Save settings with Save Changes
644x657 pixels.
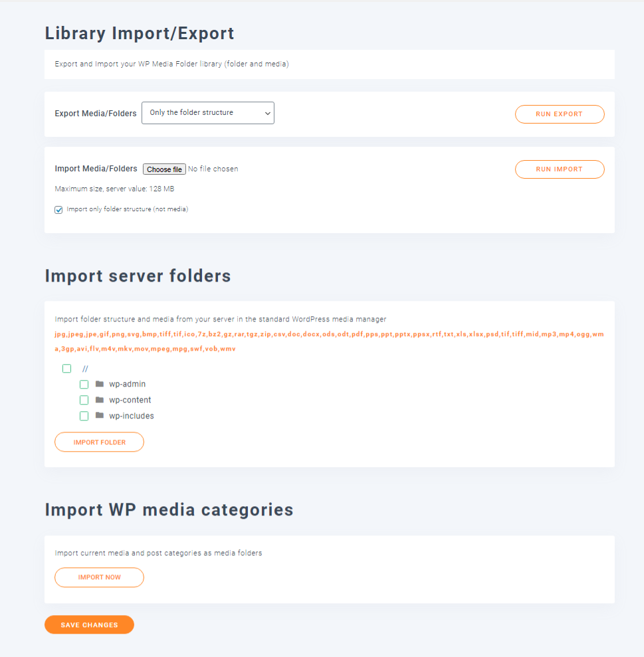pyautogui.click(x=89, y=624)
